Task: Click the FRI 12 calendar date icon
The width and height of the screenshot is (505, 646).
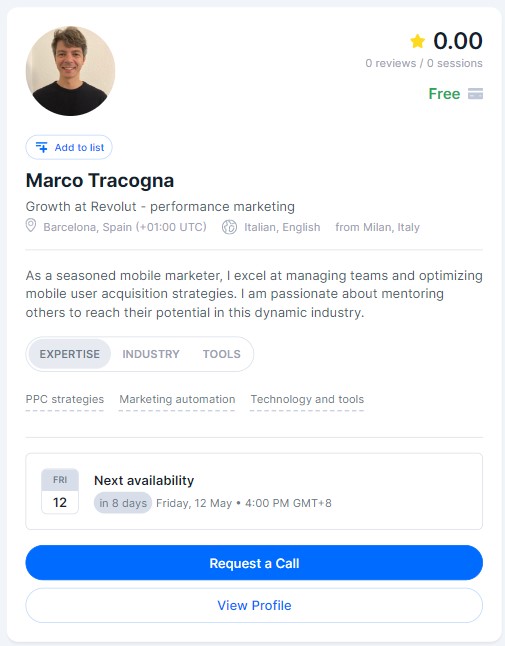Action: 60,491
